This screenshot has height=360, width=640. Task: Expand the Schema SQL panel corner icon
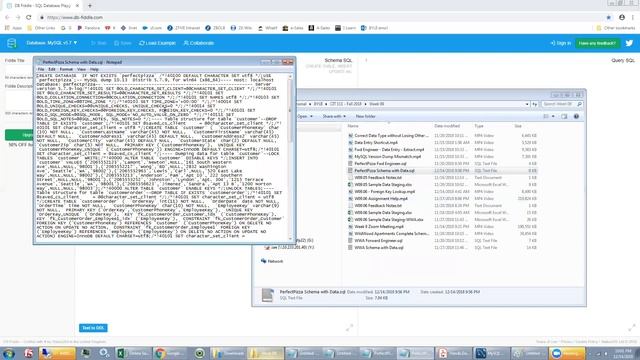(350, 327)
